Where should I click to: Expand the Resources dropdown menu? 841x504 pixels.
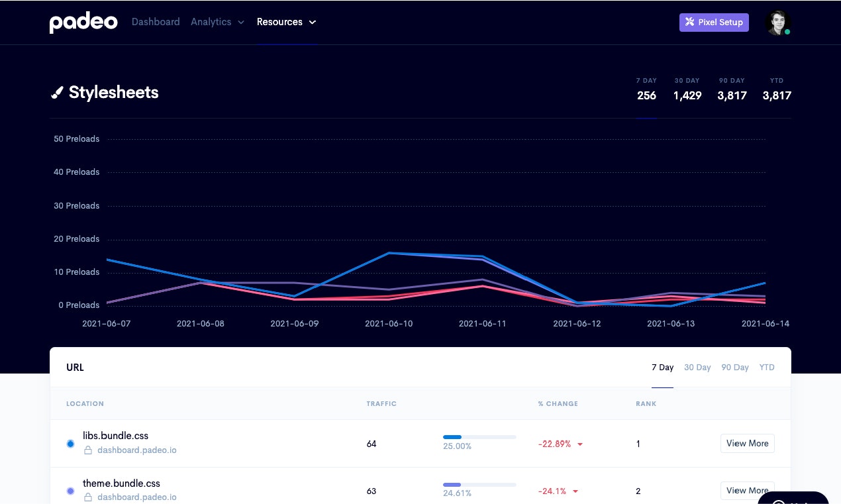[287, 22]
